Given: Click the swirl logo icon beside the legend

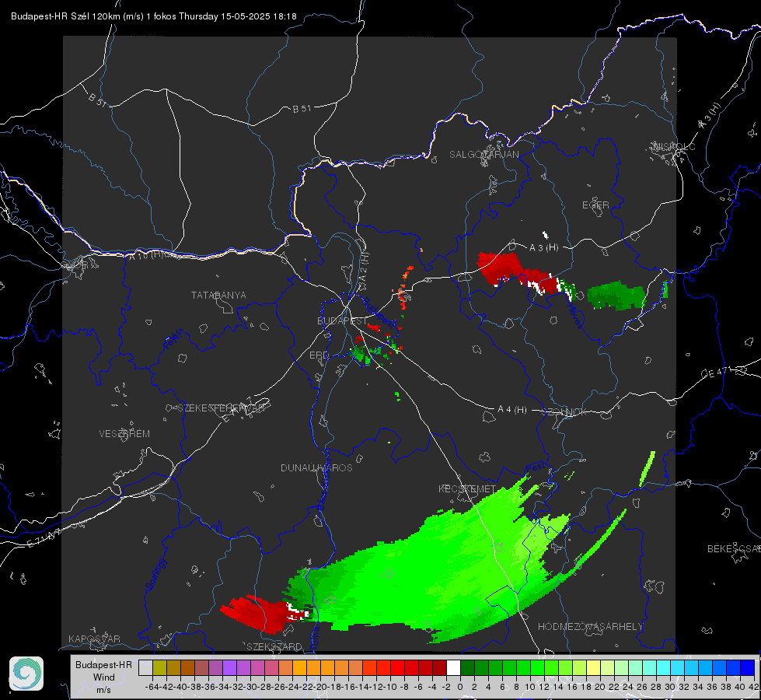Looking at the screenshot, I should tap(26, 674).
